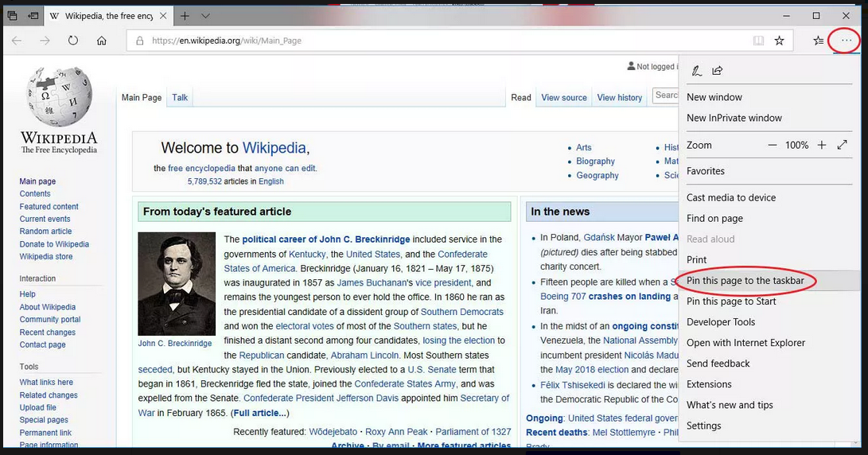Open a new tab with plus icon
The width and height of the screenshot is (868, 455).
click(185, 16)
